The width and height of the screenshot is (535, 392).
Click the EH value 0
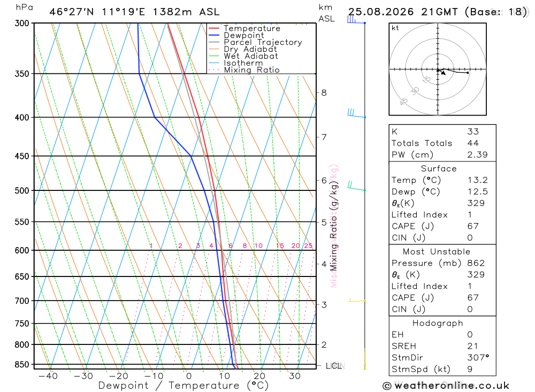470,334
